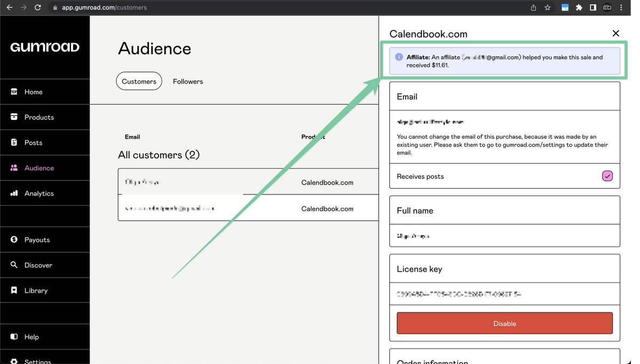Click the red Disable license button
This screenshot has height=364, width=640.
(505, 323)
